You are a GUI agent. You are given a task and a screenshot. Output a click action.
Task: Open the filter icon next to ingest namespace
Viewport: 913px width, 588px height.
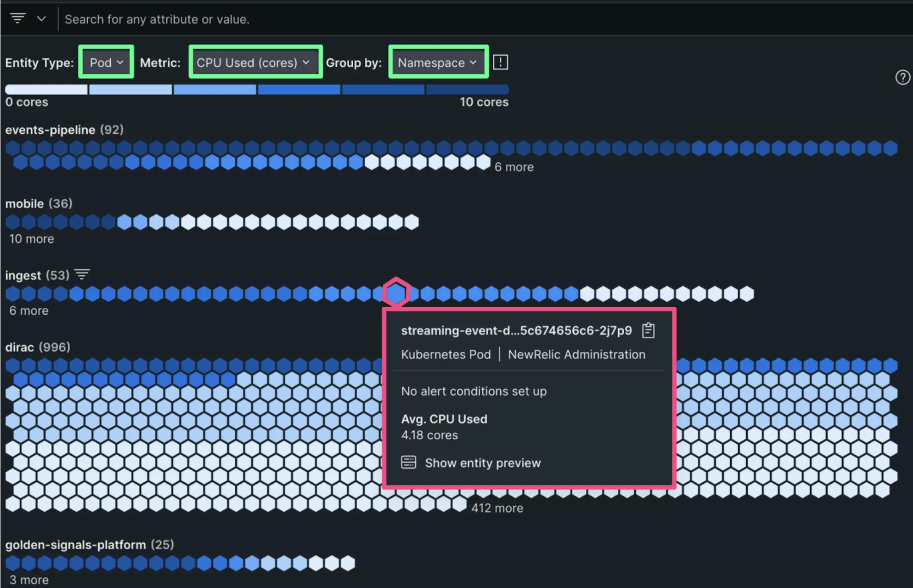[x=82, y=274]
